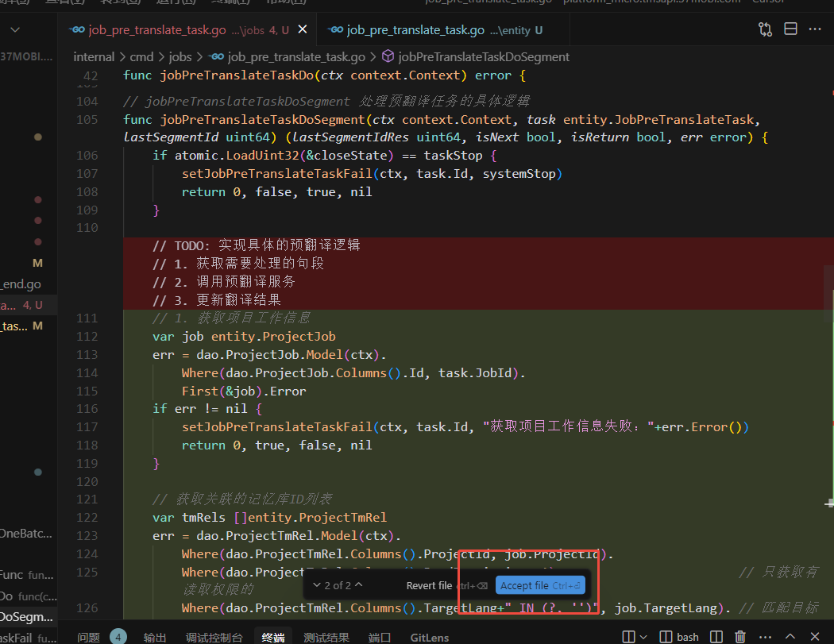Click line number 106 in gutter
This screenshot has width=834, height=644.
click(87, 156)
